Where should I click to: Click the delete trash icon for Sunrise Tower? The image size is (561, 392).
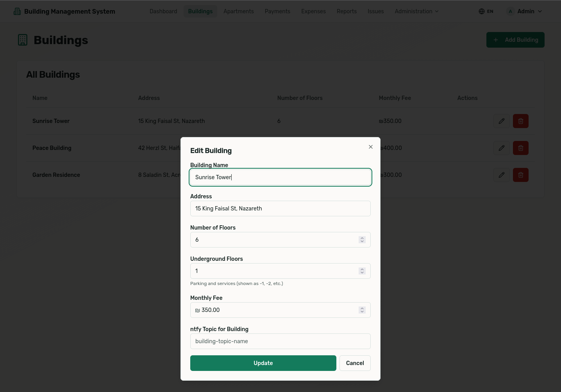(520, 121)
